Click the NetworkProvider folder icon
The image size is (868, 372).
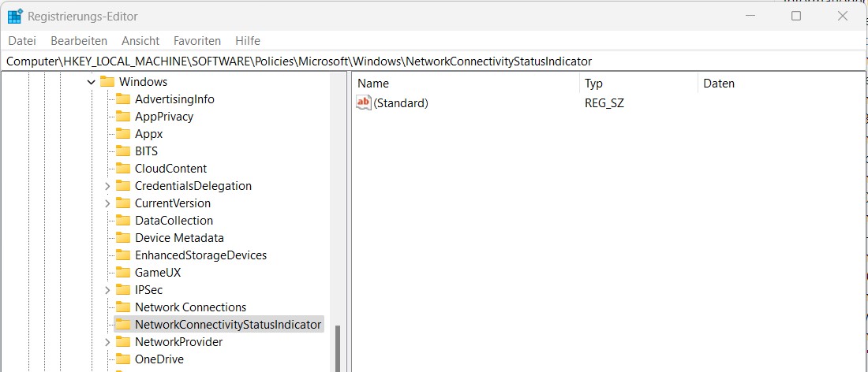(123, 341)
